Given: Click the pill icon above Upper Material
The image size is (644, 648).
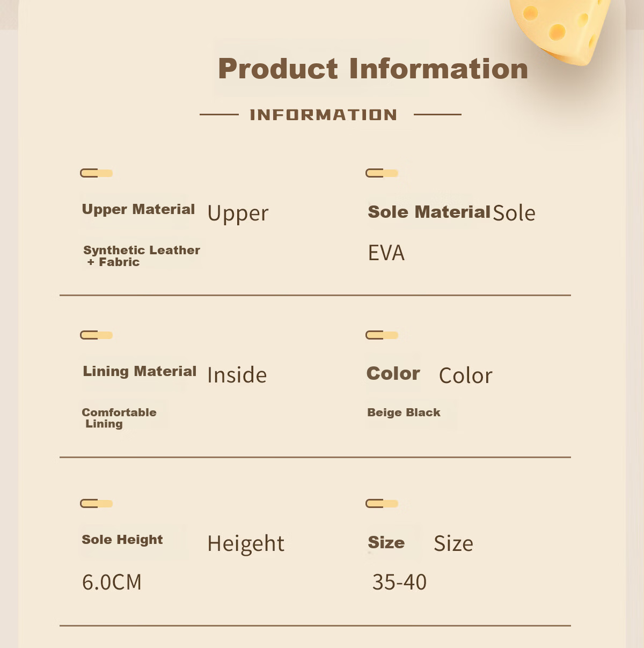Looking at the screenshot, I should pyautogui.click(x=97, y=173).
